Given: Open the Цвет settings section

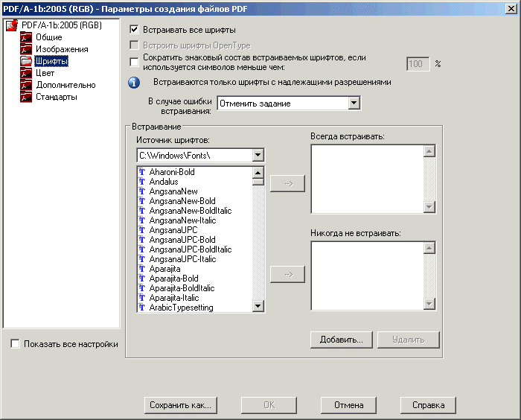Looking at the screenshot, I should click(45, 73).
